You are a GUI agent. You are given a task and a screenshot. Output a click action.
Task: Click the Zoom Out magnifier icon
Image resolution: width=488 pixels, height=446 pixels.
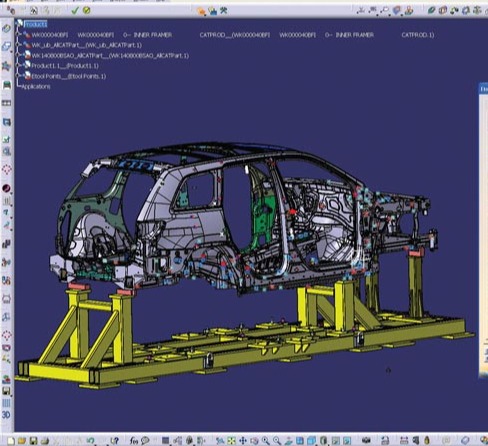click(x=277, y=441)
